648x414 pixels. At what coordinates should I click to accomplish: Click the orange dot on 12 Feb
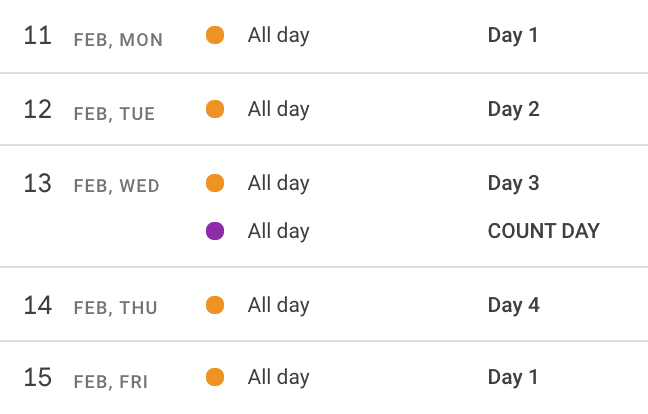[x=215, y=109]
